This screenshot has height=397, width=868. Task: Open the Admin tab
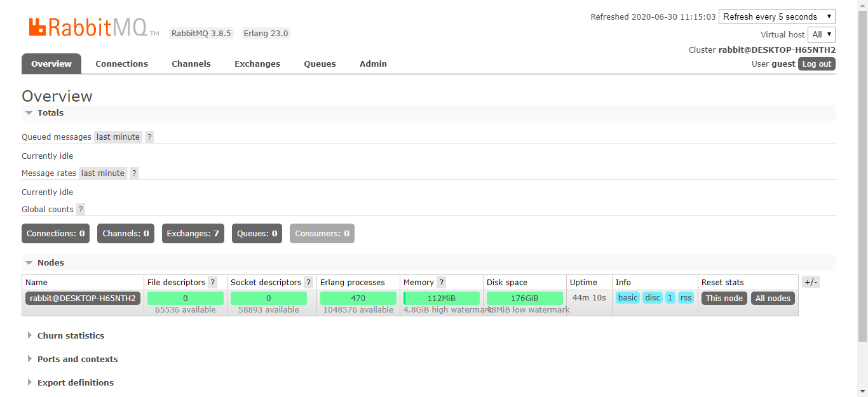pyautogui.click(x=373, y=64)
